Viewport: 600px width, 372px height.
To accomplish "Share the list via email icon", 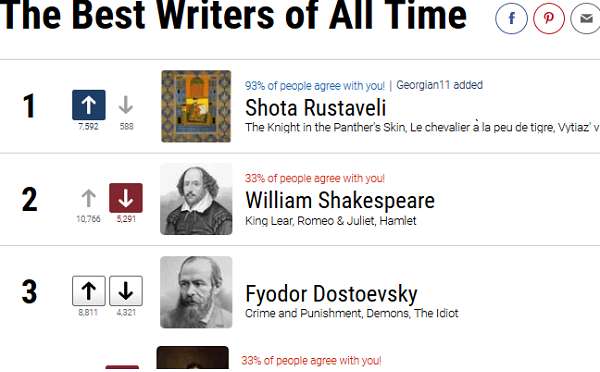I will (x=585, y=18).
